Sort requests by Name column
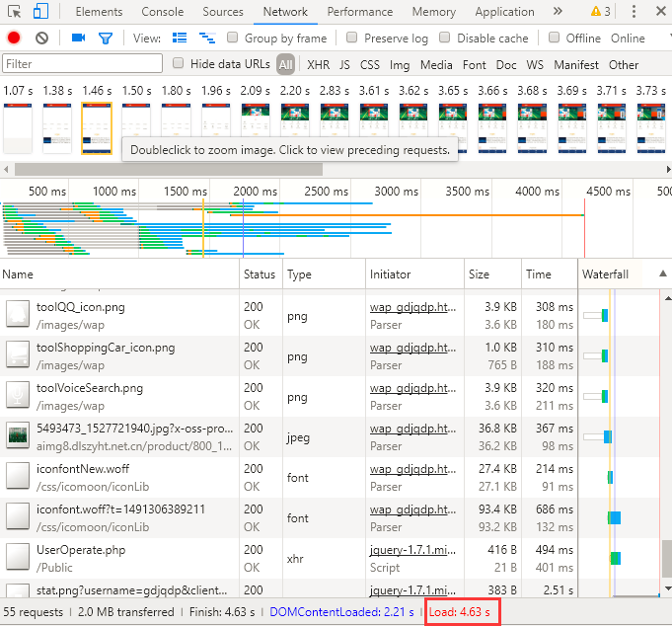This screenshot has width=672, height=626. (x=119, y=274)
